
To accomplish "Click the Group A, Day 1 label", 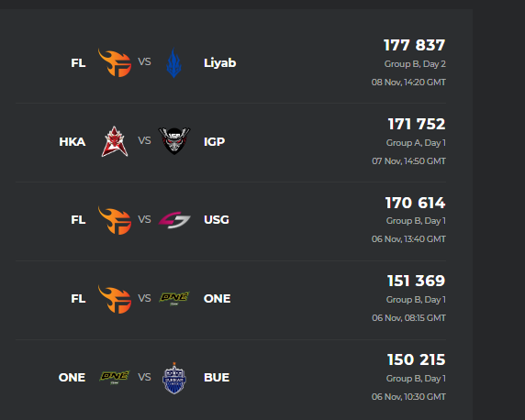I will click(416, 143).
